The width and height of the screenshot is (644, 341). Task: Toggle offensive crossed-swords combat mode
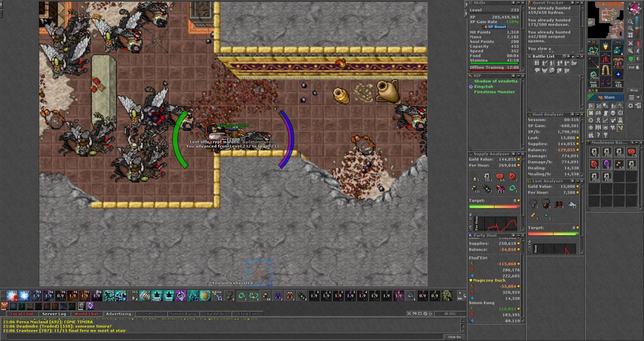[x=631, y=43]
